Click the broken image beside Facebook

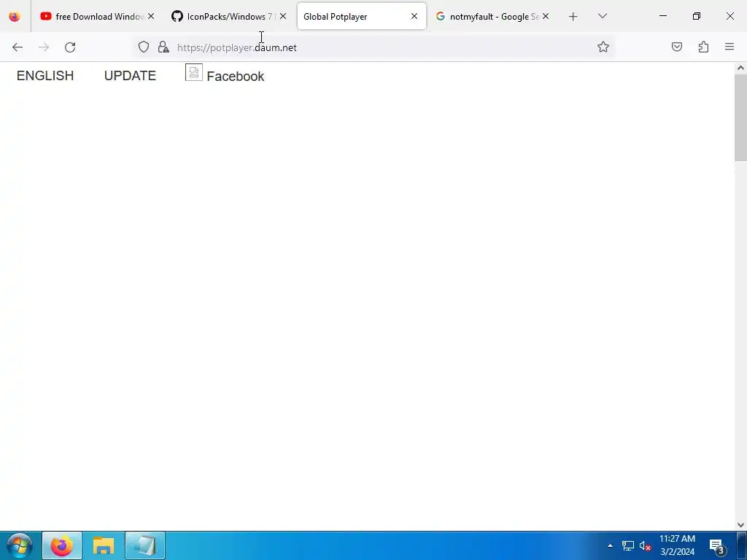[194, 72]
